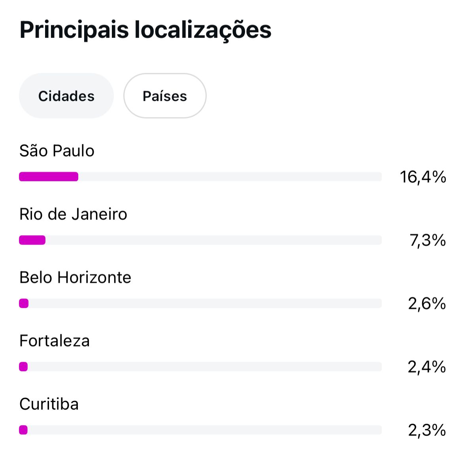
Task: Click the 2,6% percentage value
Action: (427, 303)
